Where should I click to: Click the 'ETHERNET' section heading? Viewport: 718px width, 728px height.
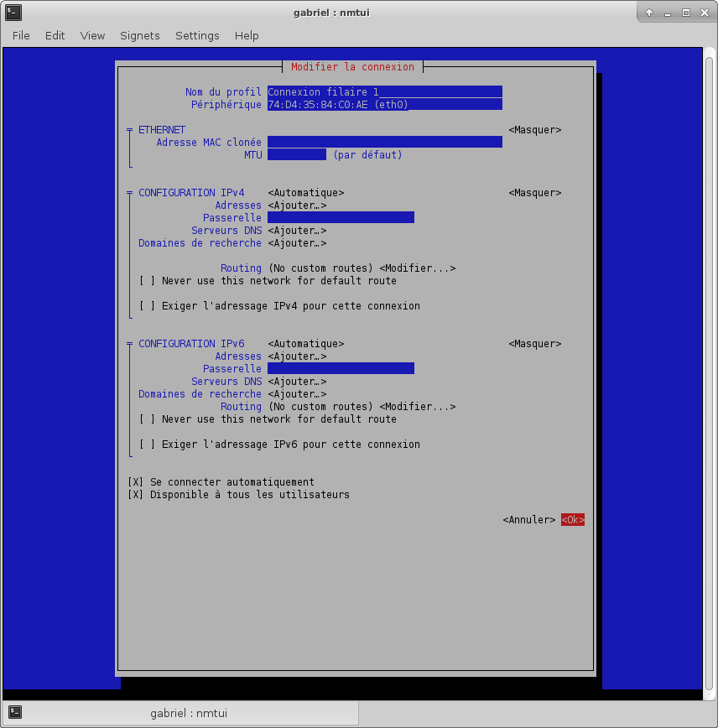point(162,130)
